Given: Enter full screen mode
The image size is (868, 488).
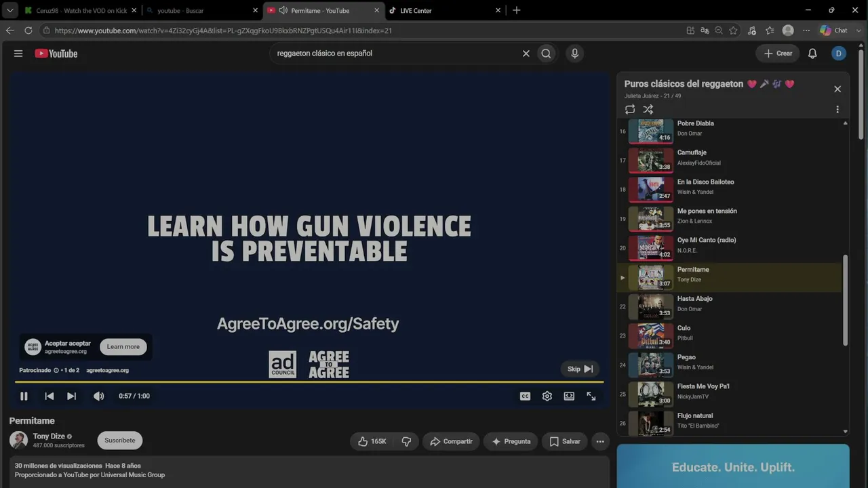Looking at the screenshot, I should click(x=591, y=396).
